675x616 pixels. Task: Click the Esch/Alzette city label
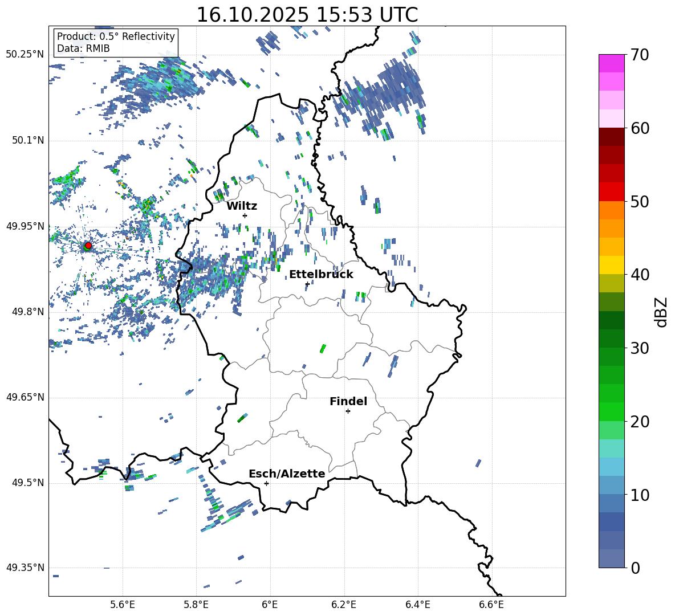pyautogui.click(x=287, y=474)
